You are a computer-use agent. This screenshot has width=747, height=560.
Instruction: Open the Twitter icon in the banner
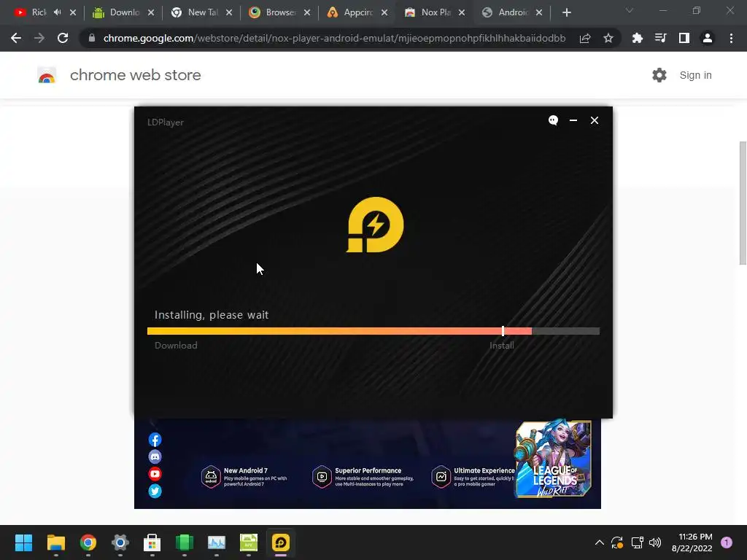click(155, 491)
